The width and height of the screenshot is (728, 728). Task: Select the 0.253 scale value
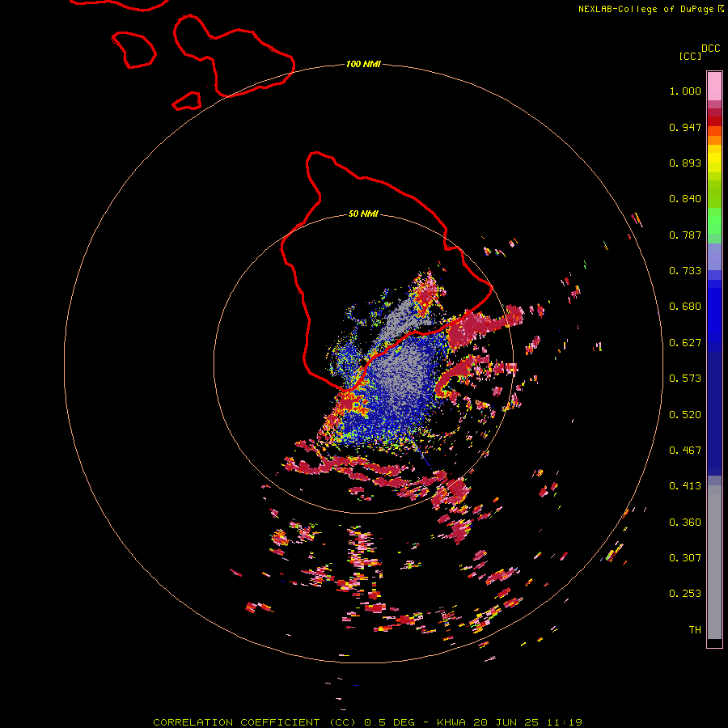point(685,594)
